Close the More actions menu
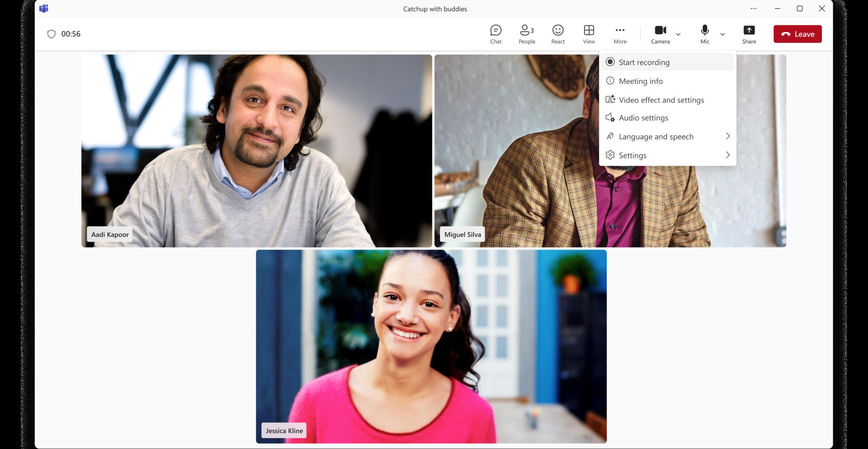 point(620,34)
